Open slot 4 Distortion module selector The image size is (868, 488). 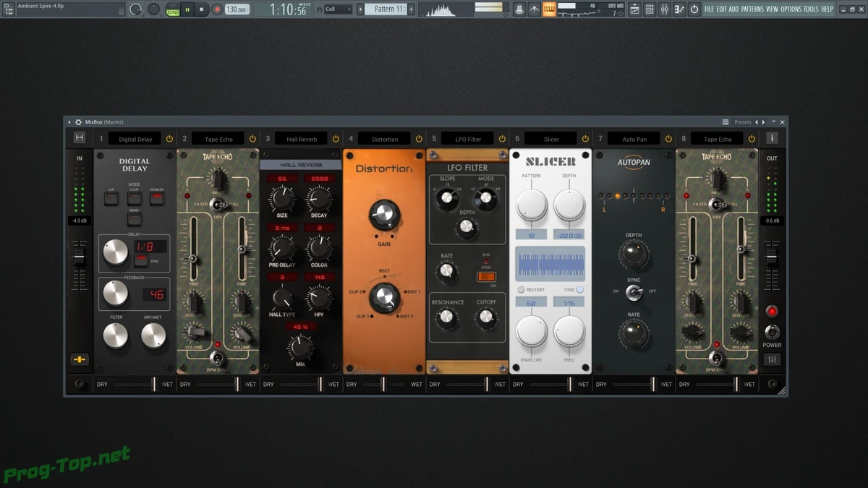385,139
